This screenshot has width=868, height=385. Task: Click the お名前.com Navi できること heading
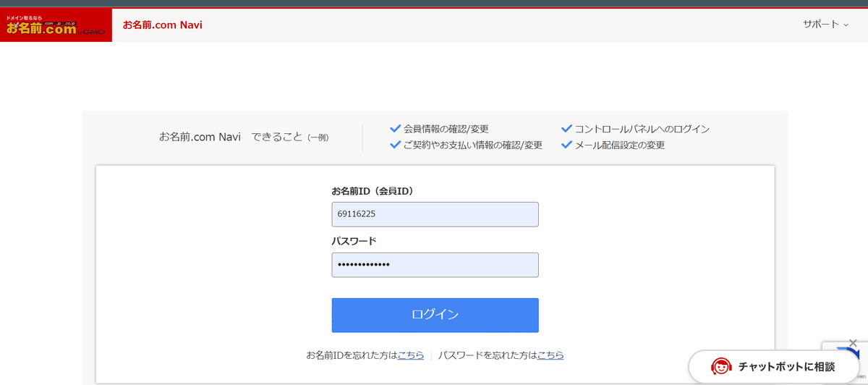(244, 137)
